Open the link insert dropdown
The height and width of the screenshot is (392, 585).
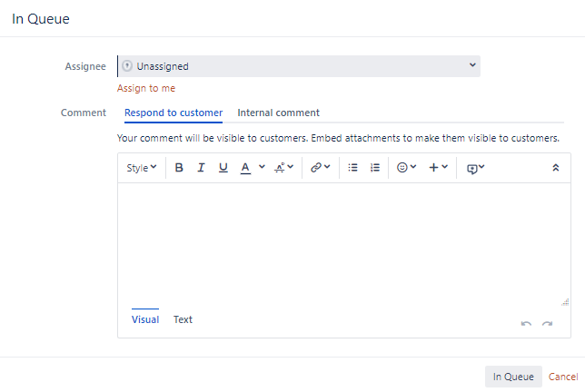[320, 168]
